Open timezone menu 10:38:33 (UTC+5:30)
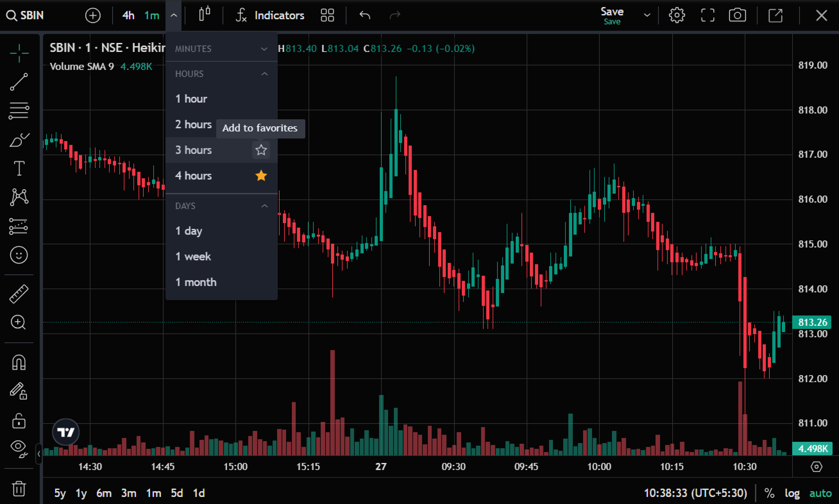Image resolution: width=839 pixels, height=504 pixels. [695, 493]
